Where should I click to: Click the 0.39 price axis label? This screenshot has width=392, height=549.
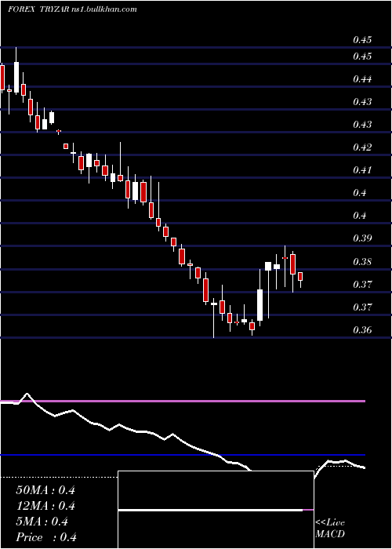(x=362, y=238)
